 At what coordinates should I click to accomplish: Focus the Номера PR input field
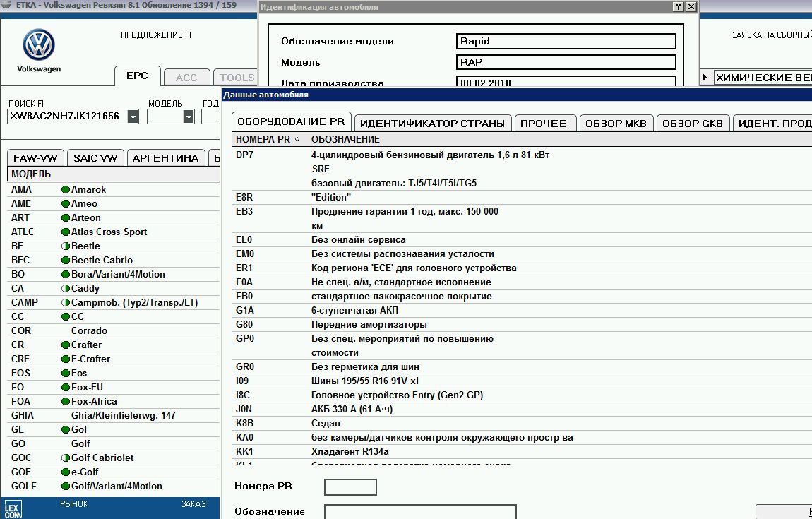point(350,487)
